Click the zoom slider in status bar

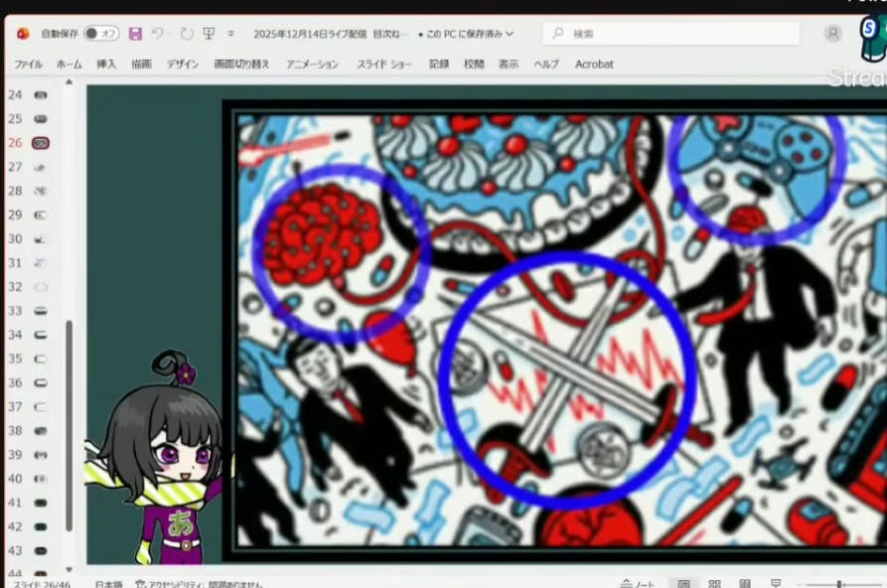pos(839,584)
